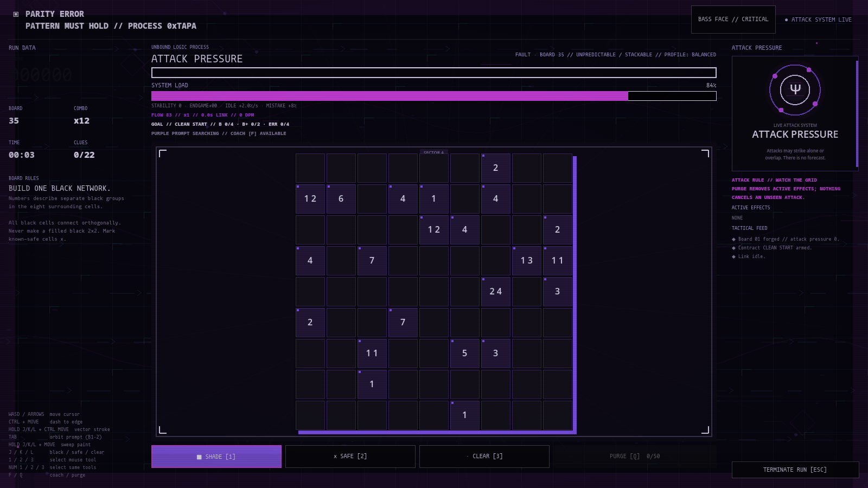Click the 'PATTERN MUST HOLD // PROCESS 0xTAPA' title
This screenshot has width=868, height=488.
coord(111,26)
